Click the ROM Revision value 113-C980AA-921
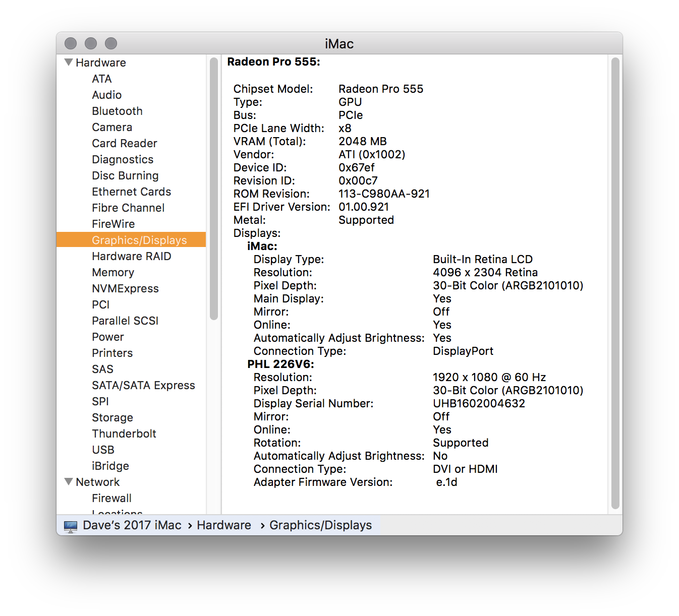 pos(384,194)
